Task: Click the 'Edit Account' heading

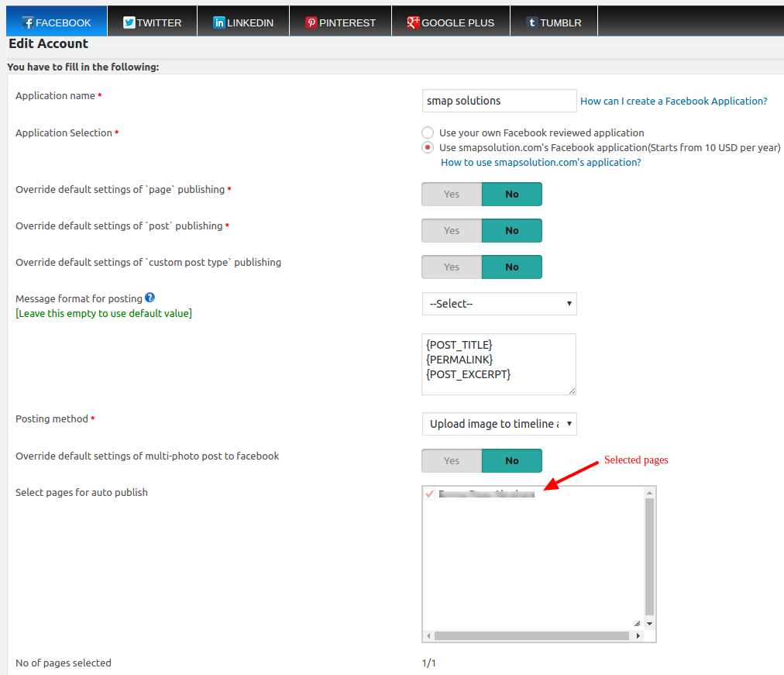Action: click(x=49, y=43)
